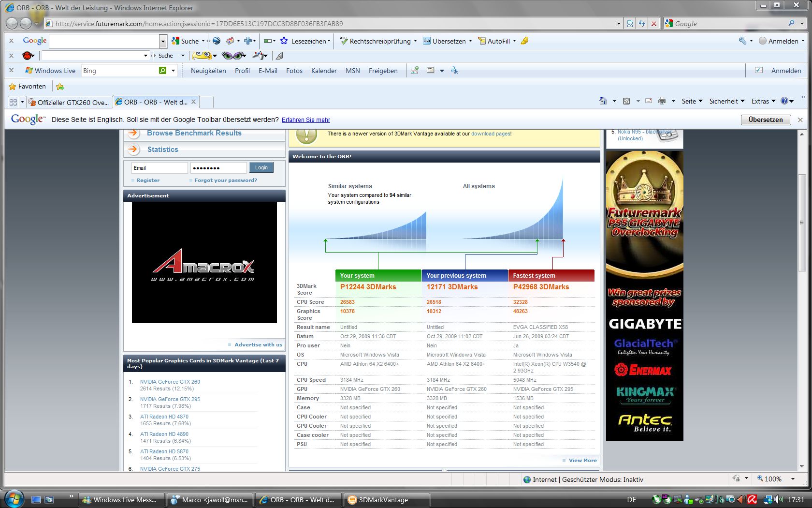The height and width of the screenshot is (508, 812).
Task: Click the red ladybug toolbar icon
Action: click(x=28, y=56)
